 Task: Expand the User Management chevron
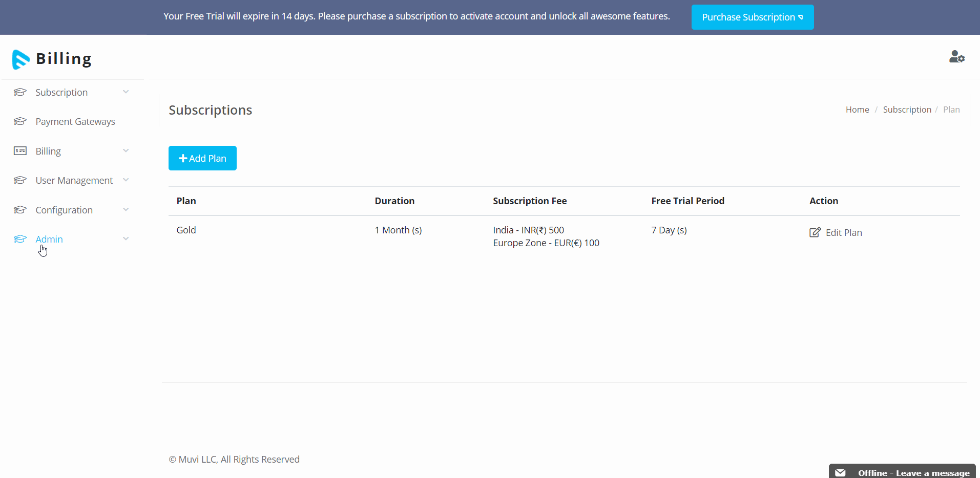pos(126,180)
